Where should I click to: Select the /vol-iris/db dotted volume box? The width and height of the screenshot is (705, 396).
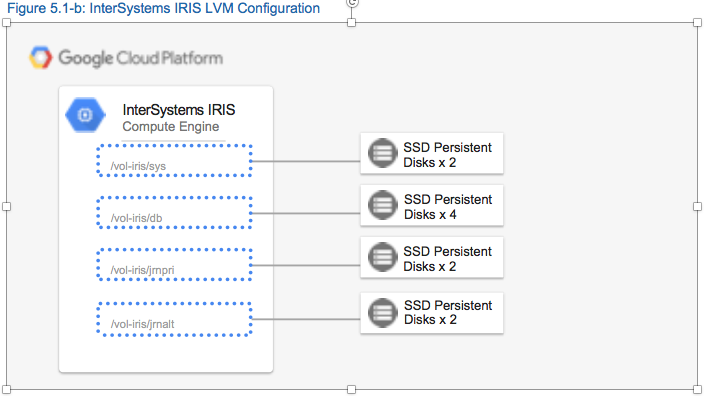click(174, 212)
